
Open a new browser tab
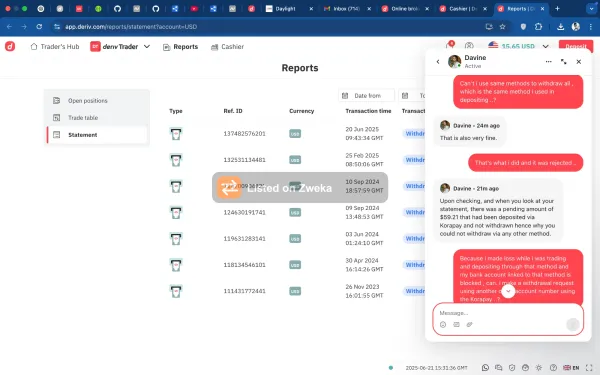557,8
